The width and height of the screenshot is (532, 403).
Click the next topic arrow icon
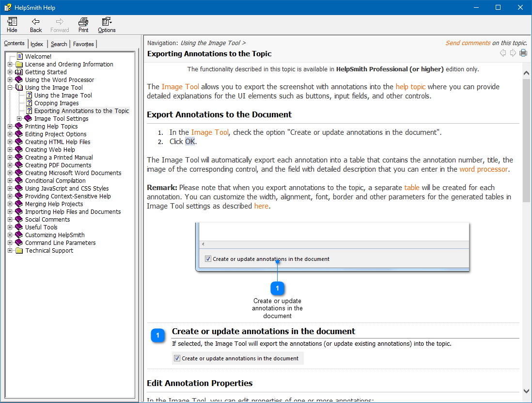[x=513, y=53]
